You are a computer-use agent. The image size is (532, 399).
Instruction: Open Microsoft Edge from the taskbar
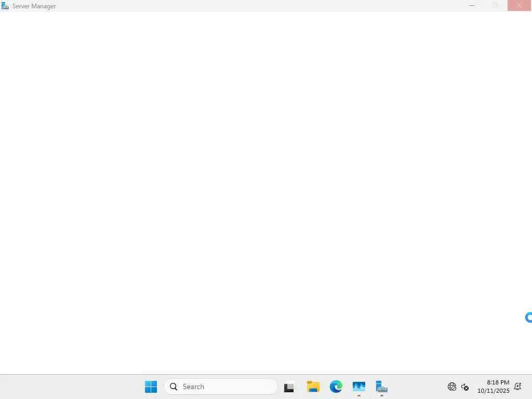click(x=336, y=387)
